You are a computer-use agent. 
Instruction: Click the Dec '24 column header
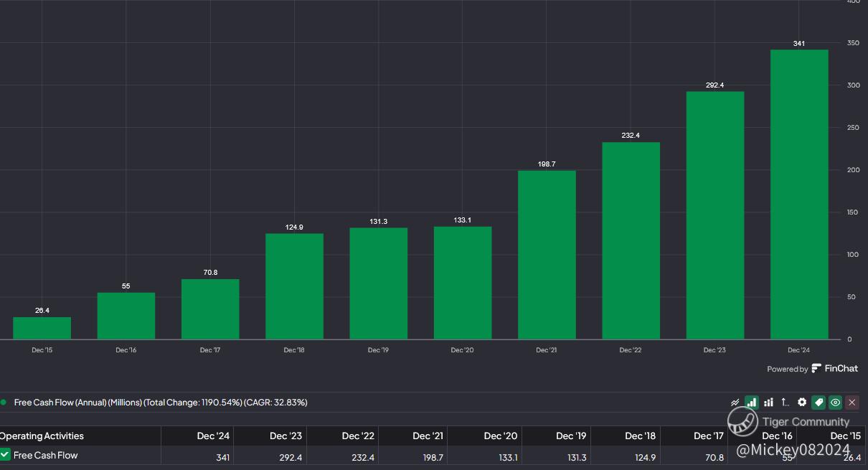[x=214, y=436]
